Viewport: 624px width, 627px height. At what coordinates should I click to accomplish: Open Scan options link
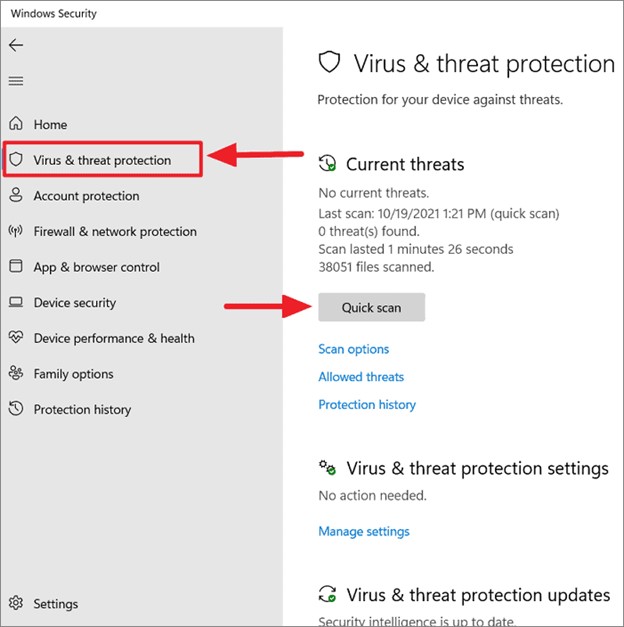(x=354, y=349)
